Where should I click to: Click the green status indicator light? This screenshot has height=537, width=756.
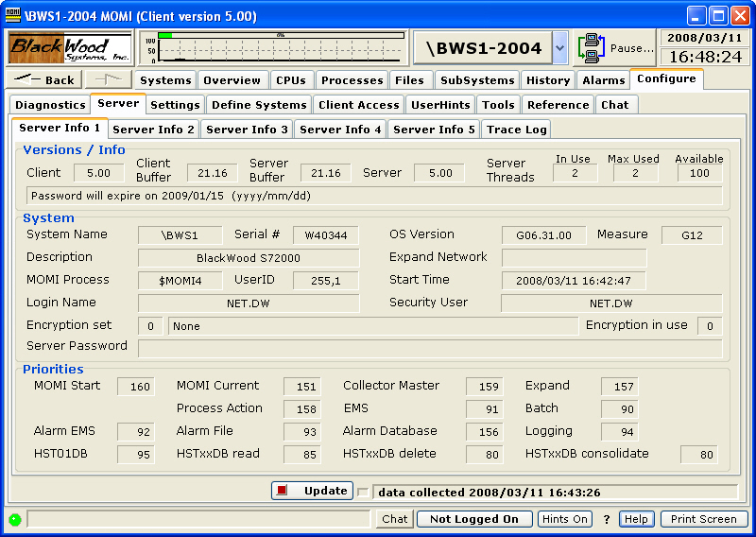(x=15, y=519)
